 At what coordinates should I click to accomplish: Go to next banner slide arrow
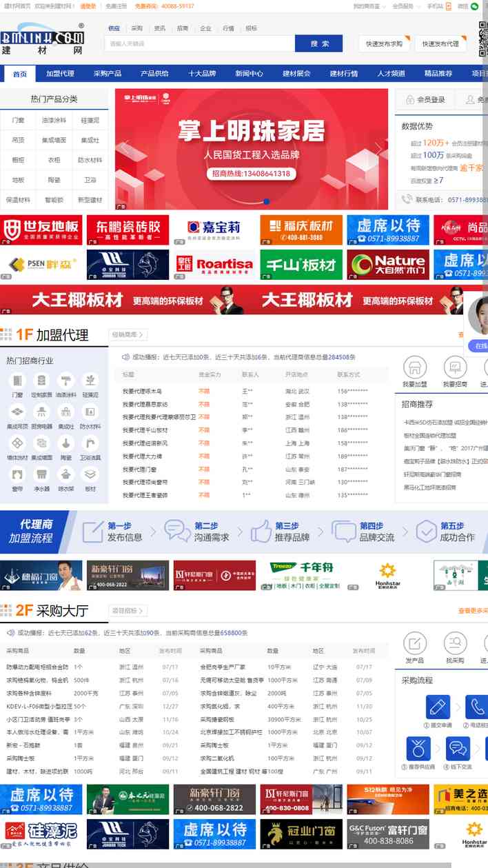(378, 148)
